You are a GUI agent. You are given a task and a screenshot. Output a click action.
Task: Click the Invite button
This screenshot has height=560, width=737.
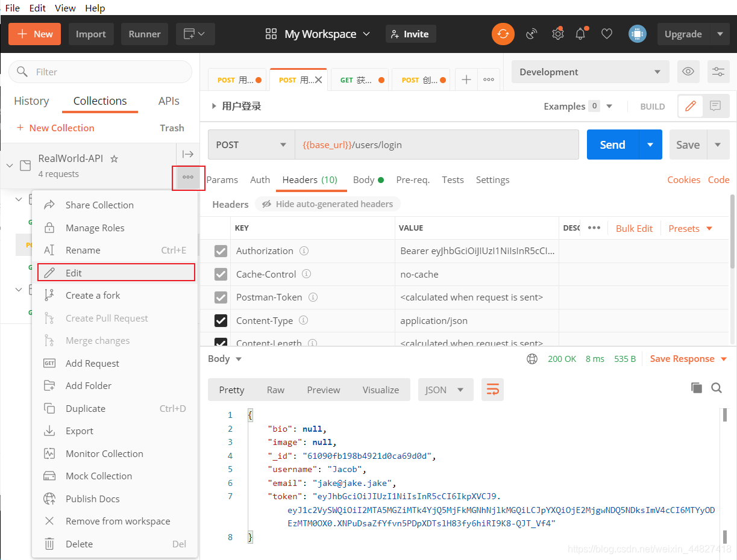tap(410, 34)
